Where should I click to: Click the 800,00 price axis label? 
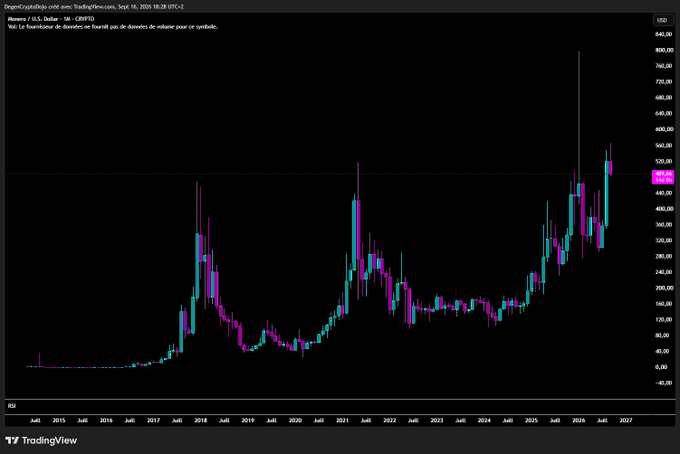coord(664,50)
